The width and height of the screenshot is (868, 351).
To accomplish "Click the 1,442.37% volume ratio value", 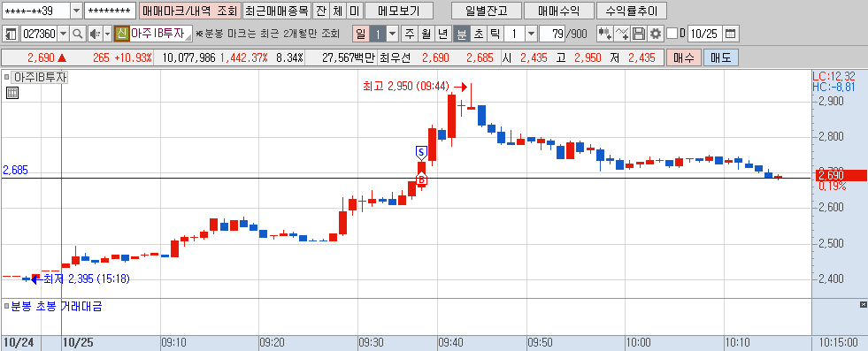I will [x=243, y=57].
